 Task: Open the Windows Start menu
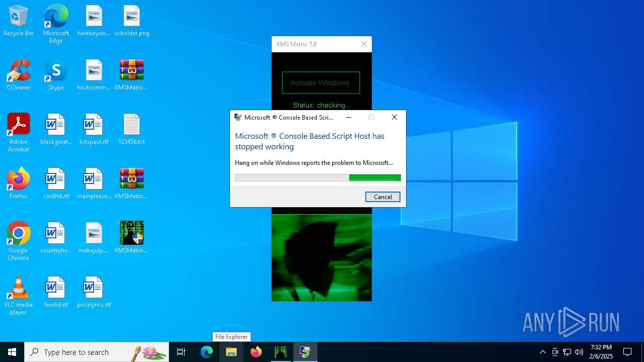tap(12, 352)
